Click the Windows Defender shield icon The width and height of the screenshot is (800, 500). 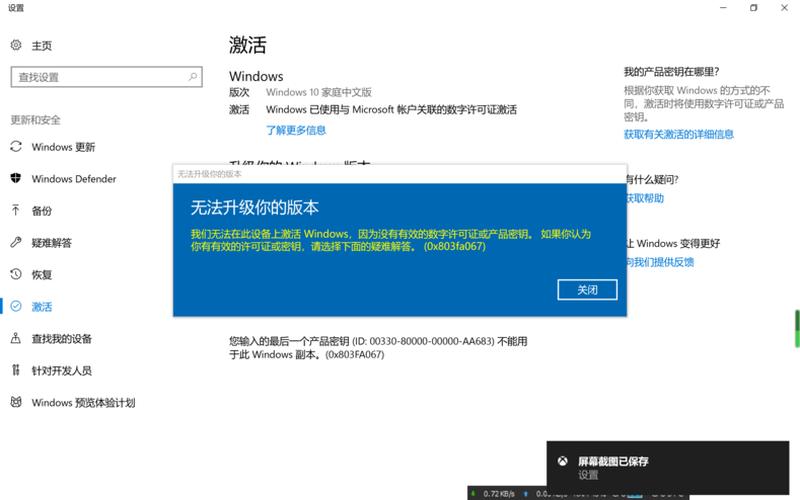(x=16, y=178)
